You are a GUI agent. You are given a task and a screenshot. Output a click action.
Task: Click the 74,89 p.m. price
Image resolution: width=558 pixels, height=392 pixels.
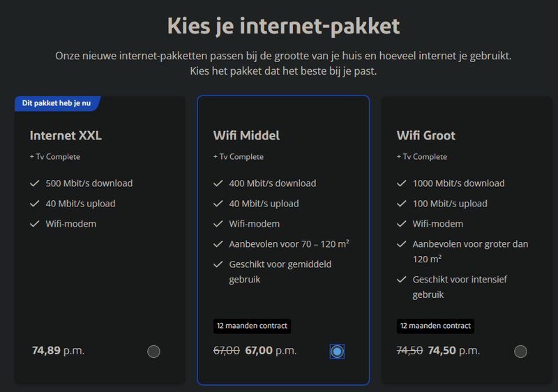58,350
